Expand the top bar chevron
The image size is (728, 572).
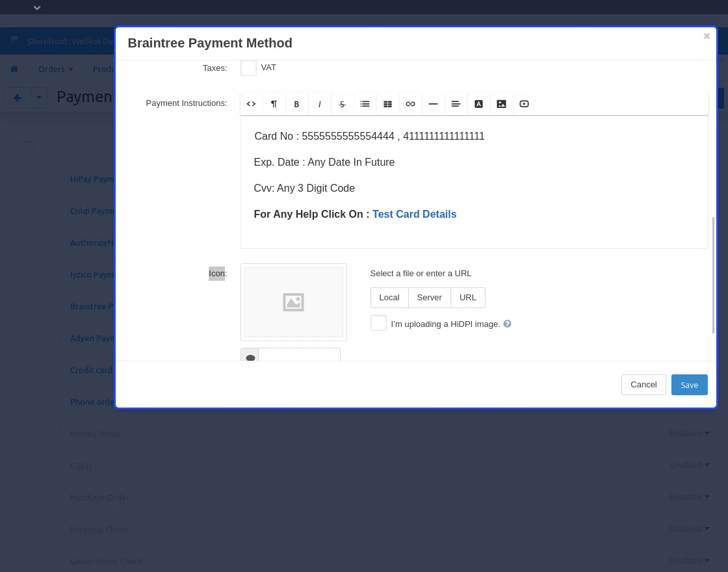[37, 8]
